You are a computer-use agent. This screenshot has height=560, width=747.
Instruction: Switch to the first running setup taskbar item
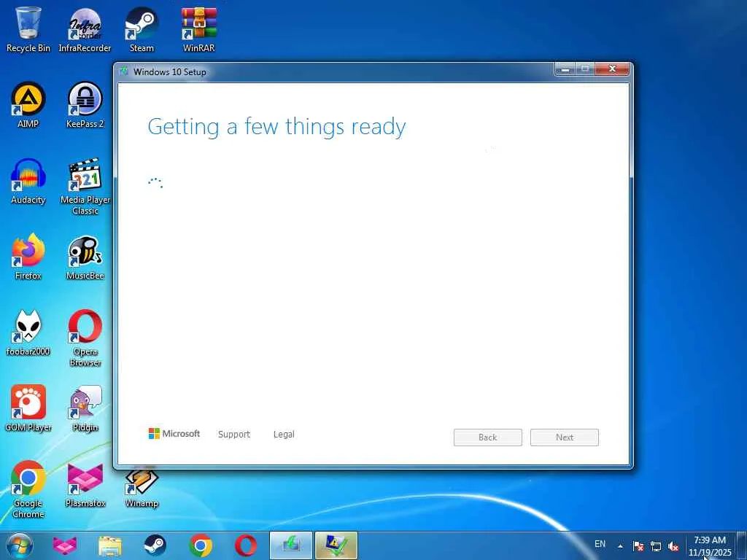pyautogui.click(x=291, y=545)
